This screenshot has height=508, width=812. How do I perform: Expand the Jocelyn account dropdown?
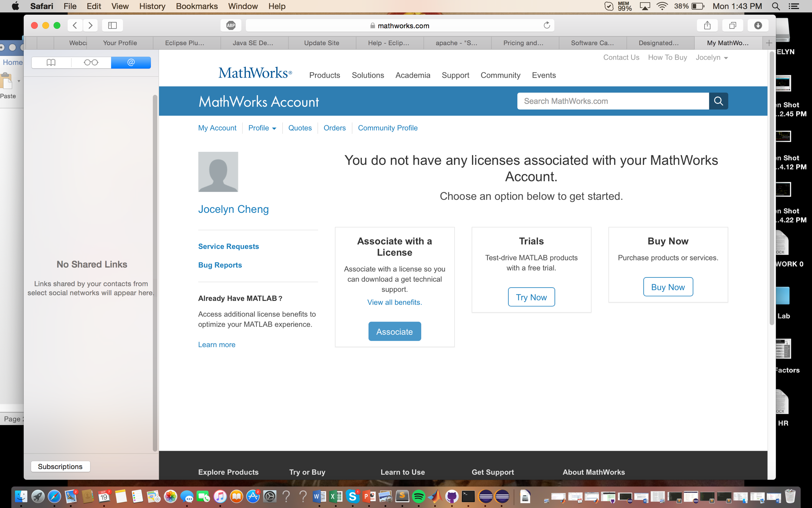click(712, 57)
